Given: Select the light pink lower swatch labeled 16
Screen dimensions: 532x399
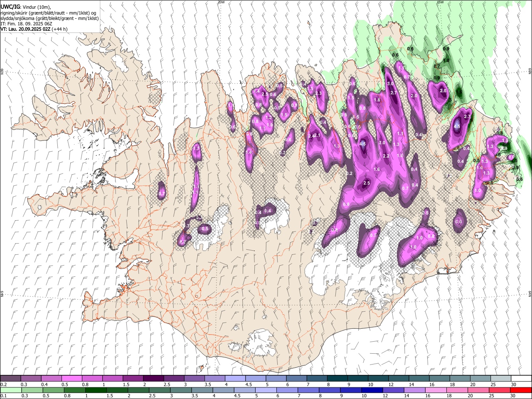Looking at the screenshot, I should pos(436,390).
